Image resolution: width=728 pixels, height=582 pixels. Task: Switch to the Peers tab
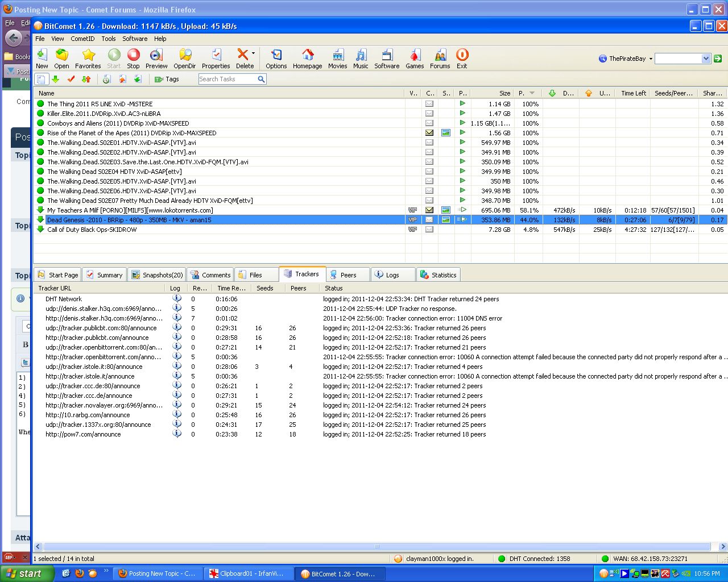tap(348, 275)
